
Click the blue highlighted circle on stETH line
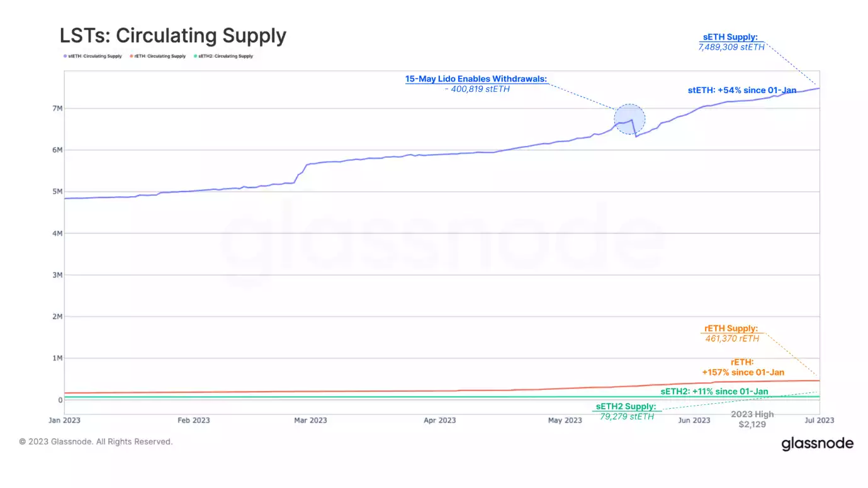click(x=629, y=119)
